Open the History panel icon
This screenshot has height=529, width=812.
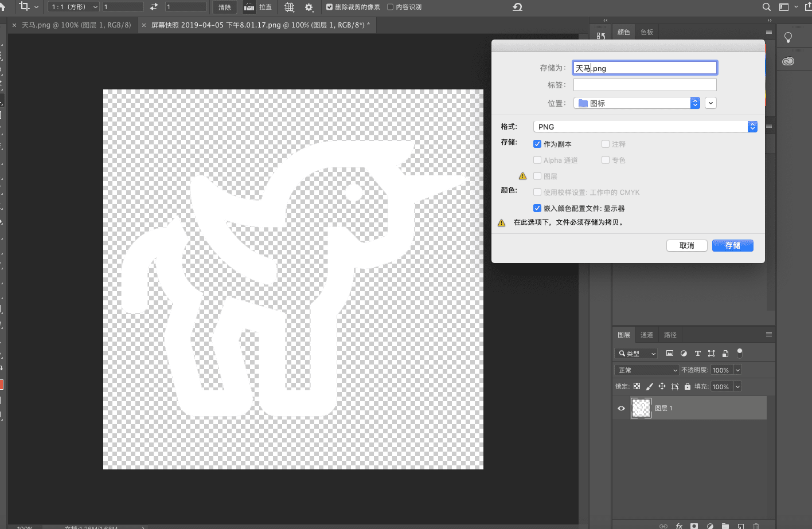point(600,36)
